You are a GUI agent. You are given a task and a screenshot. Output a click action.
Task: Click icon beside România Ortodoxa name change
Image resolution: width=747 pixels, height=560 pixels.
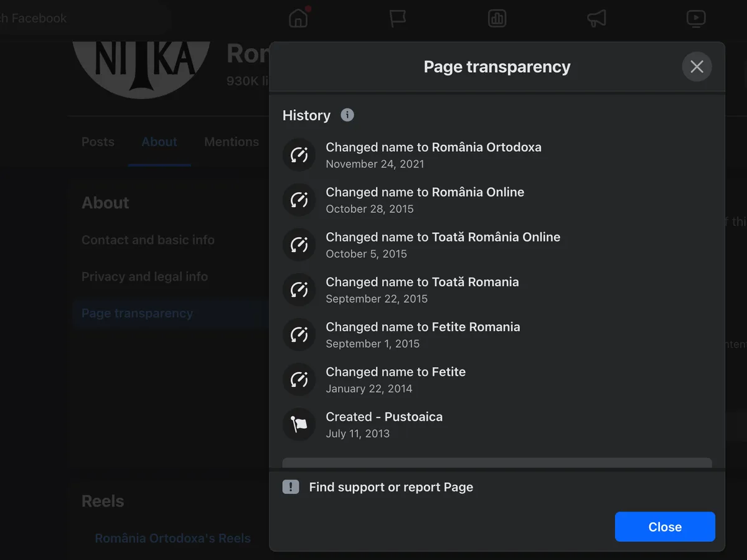pos(299,155)
